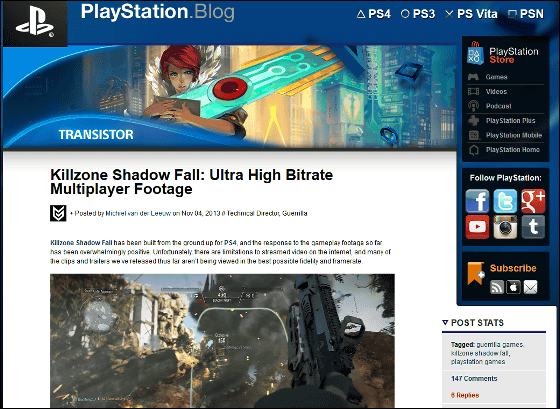The width and height of the screenshot is (560, 409).
Task: Open the 147 Comments link
Action: (474, 379)
